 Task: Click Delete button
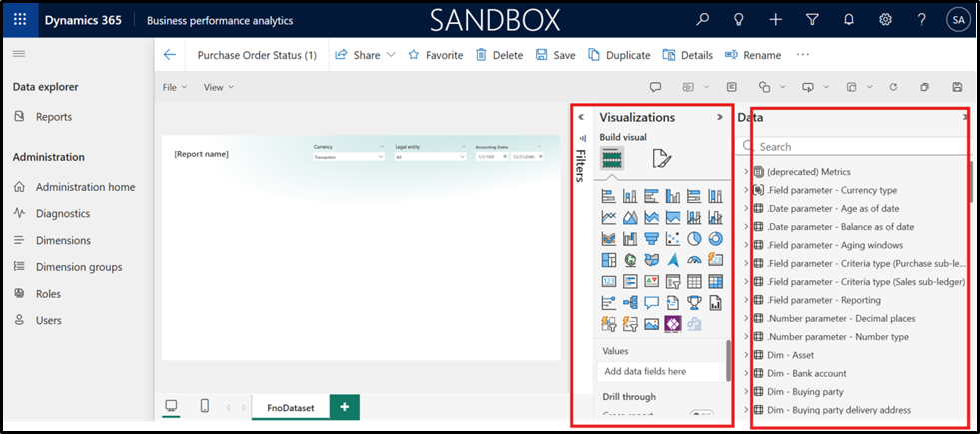click(x=499, y=55)
